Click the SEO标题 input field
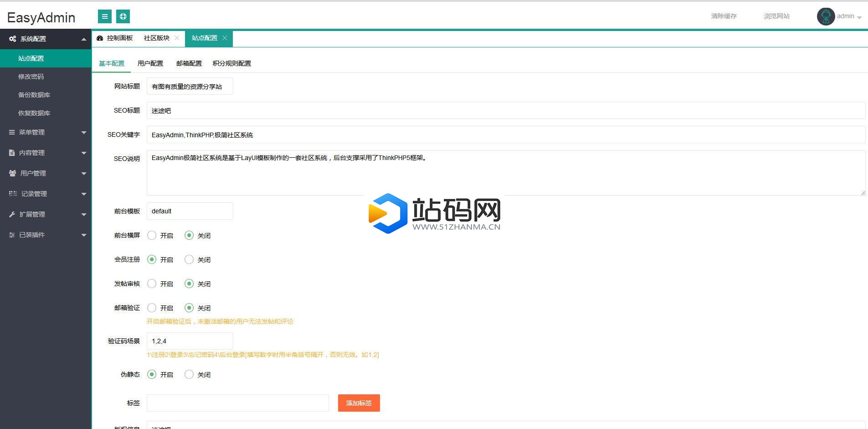Image resolution: width=868 pixels, height=429 pixels. [x=506, y=110]
